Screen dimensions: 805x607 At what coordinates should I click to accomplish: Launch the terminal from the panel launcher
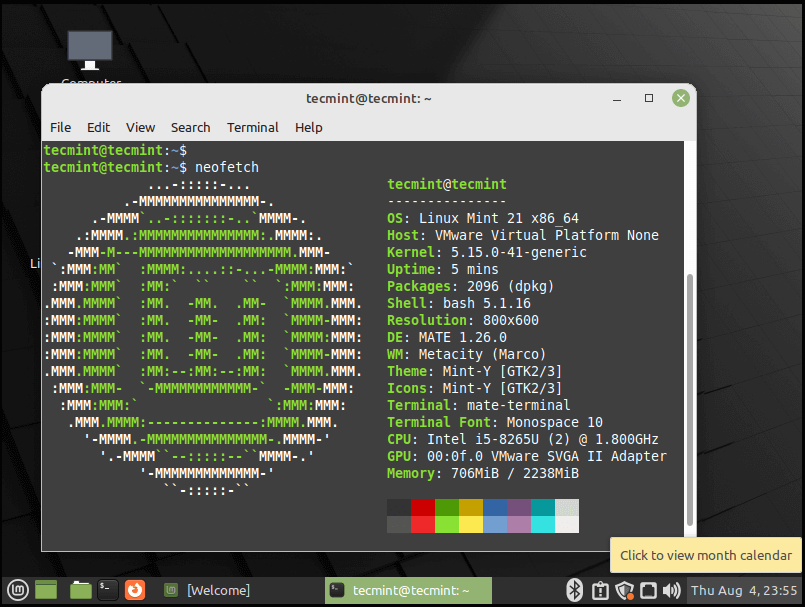pyautogui.click(x=108, y=590)
